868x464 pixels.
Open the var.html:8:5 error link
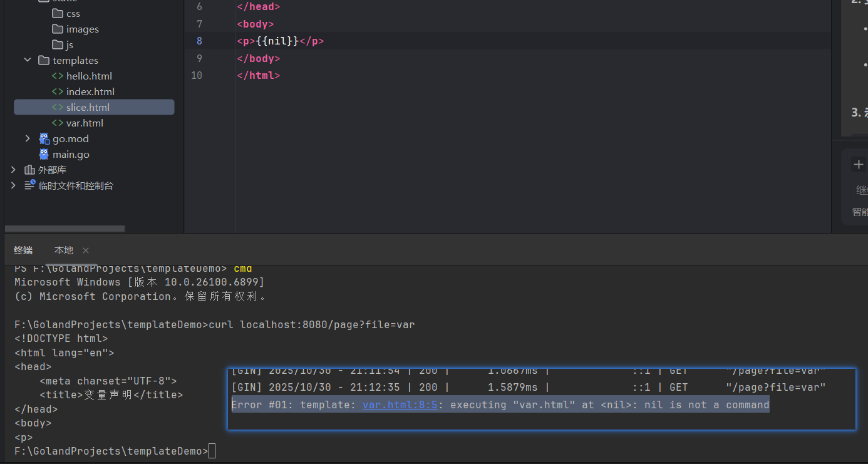[x=400, y=405]
